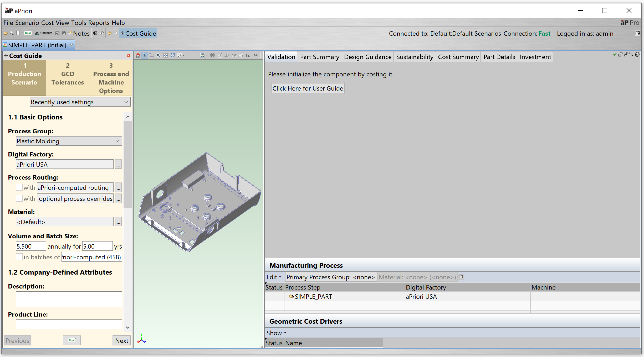Open the Tools menu
644x357 pixels.
click(79, 23)
